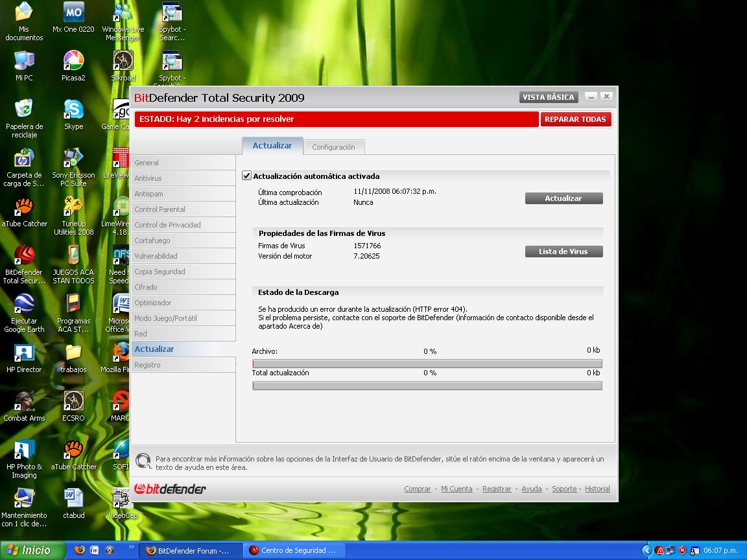Click the Registrar link
The image size is (747, 560).
click(x=497, y=489)
